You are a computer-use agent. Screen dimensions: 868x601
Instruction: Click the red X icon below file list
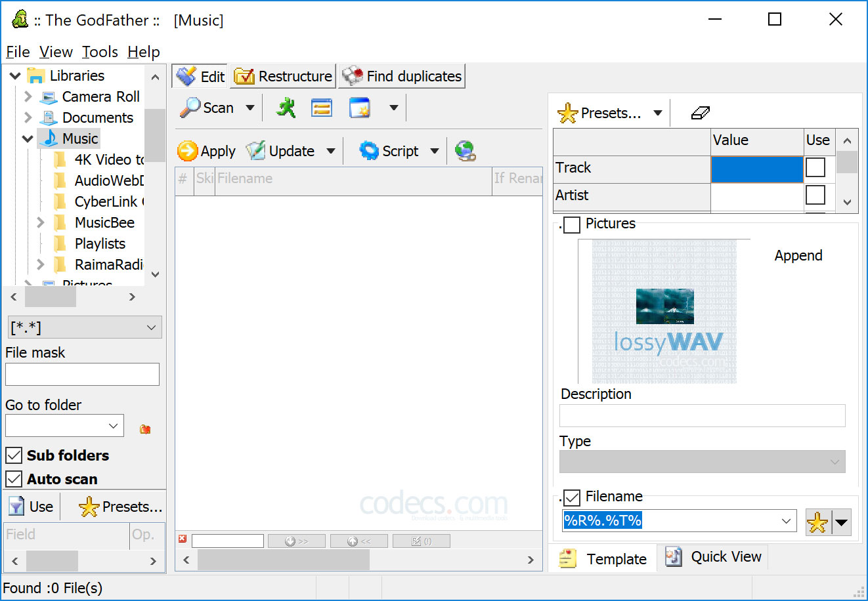(183, 539)
